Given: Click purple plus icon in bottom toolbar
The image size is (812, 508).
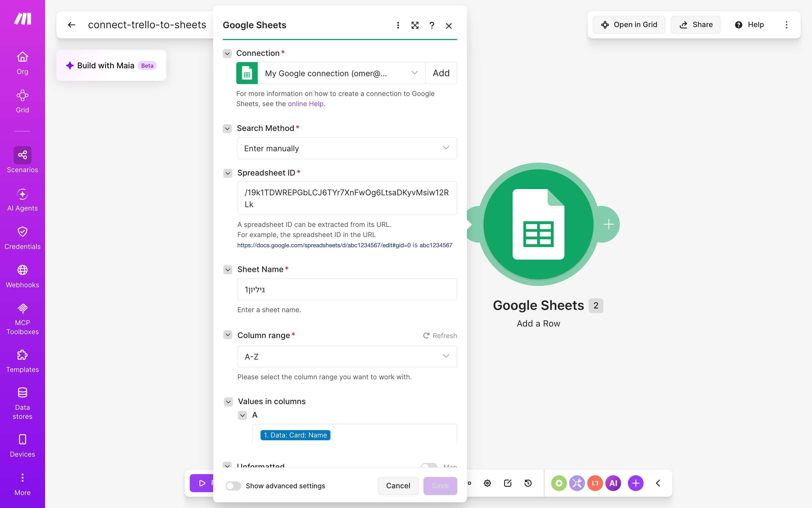Looking at the screenshot, I should (636, 483).
